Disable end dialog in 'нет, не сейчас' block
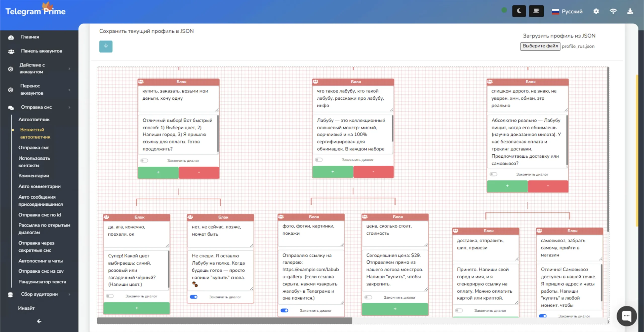The width and height of the screenshot is (644, 332). click(x=194, y=297)
